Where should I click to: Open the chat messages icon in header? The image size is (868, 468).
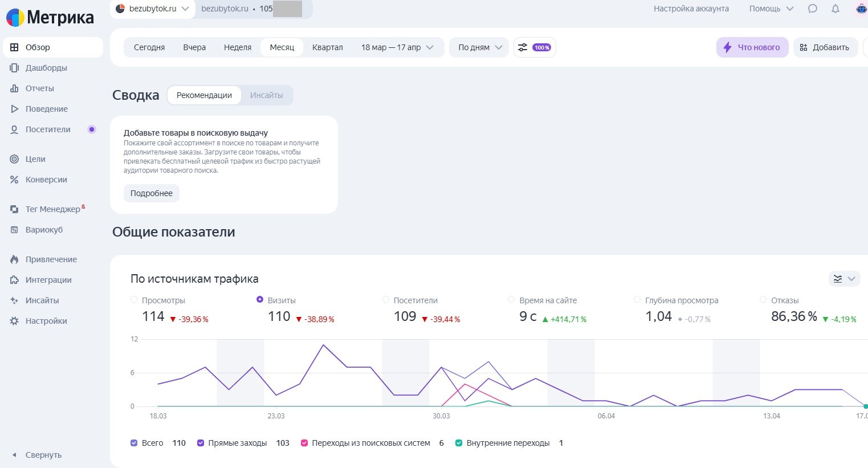coord(813,9)
